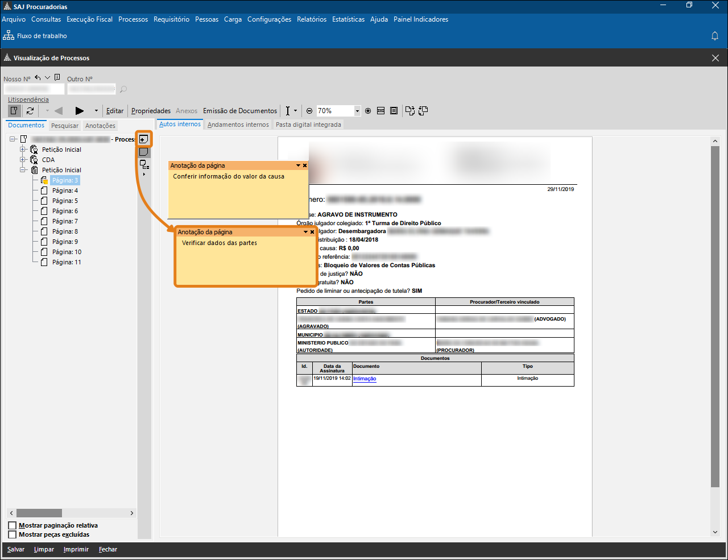Enable Mostrar paginação relativa checkbox

pyautogui.click(x=13, y=525)
